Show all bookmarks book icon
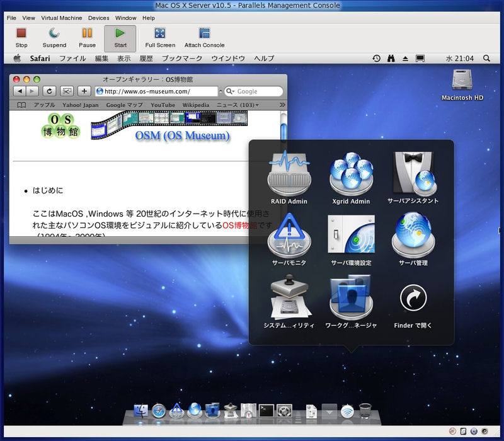The width and height of the screenshot is (504, 441). coord(21,105)
